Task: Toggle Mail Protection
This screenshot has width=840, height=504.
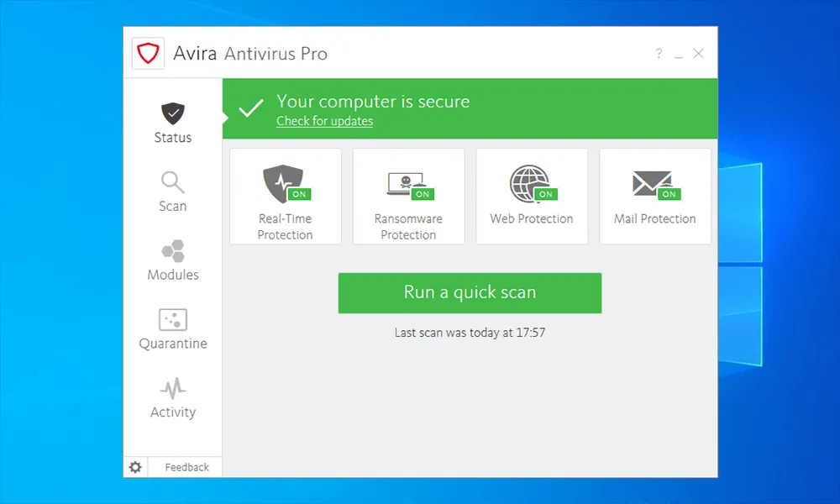Action: click(x=668, y=193)
